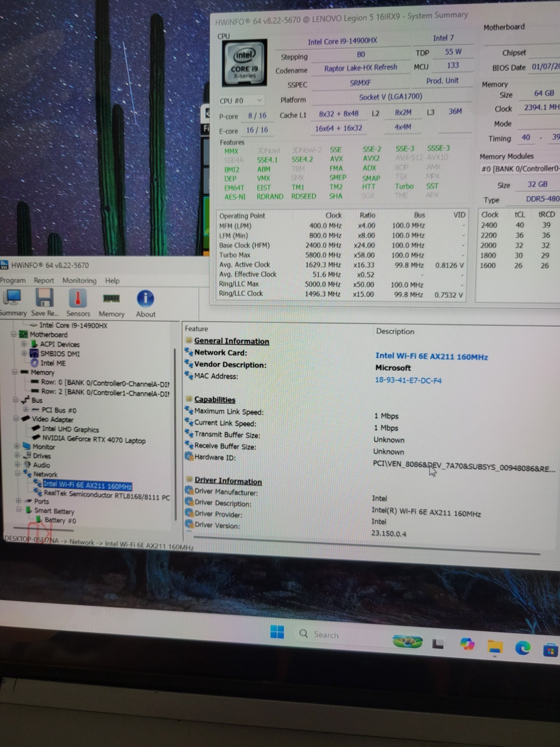The height and width of the screenshot is (747, 560).
Task: Open the CPU #0 selector dropdown
Action: click(241, 100)
